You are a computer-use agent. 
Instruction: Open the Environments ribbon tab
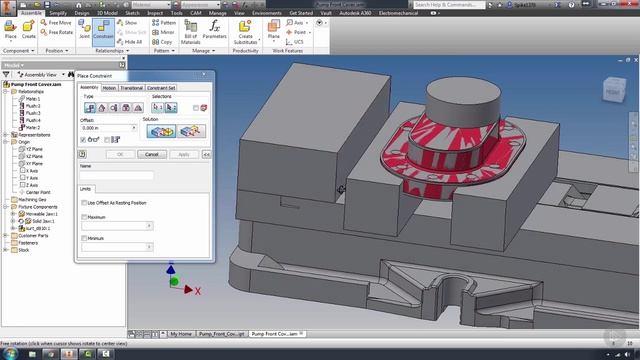[267, 13]
